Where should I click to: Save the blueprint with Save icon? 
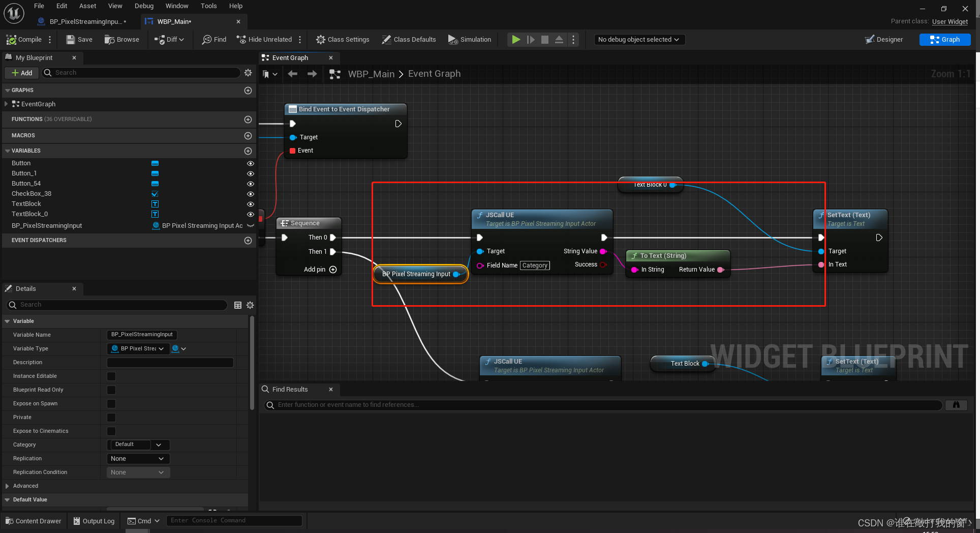pyautogui.click(x=71, y=40)
